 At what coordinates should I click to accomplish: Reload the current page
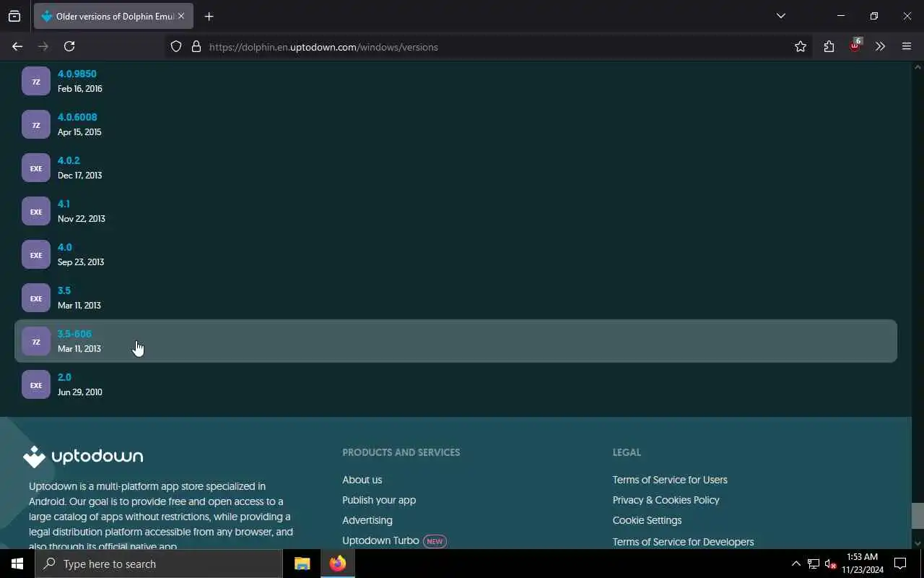pos(69,46)
